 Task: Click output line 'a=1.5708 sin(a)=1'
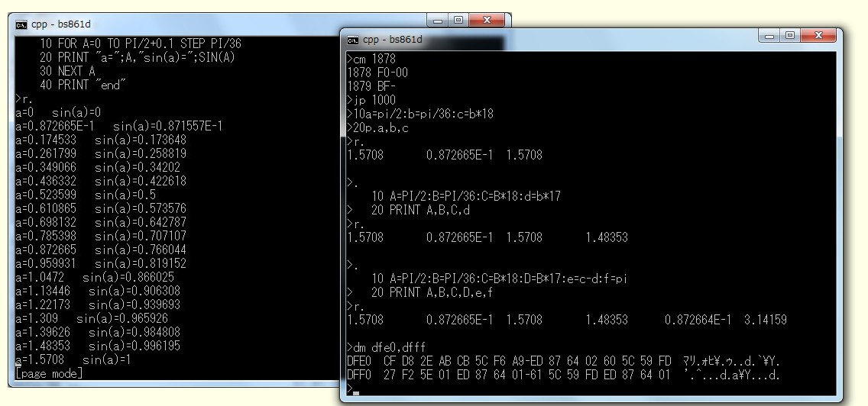pyautogui.click(x=73, y=359)
